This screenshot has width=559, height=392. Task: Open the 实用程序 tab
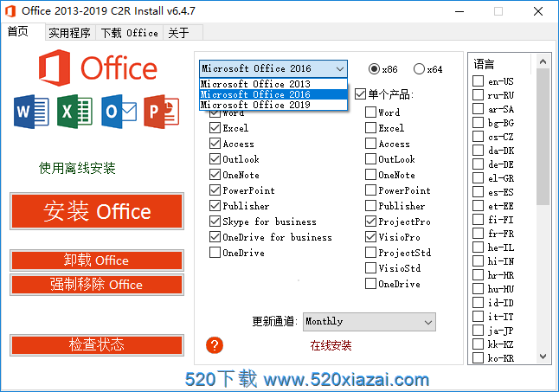point(70,33)
